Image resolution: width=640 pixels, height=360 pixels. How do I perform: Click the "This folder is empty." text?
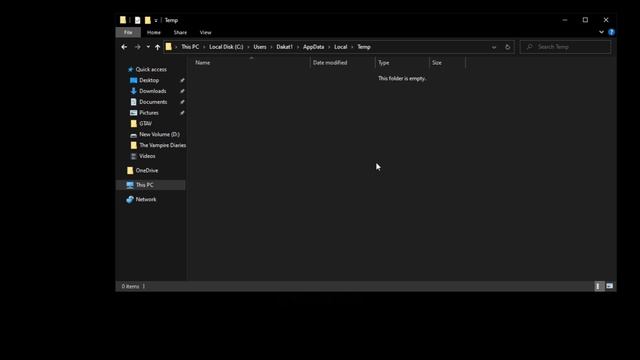pos(402,78)
